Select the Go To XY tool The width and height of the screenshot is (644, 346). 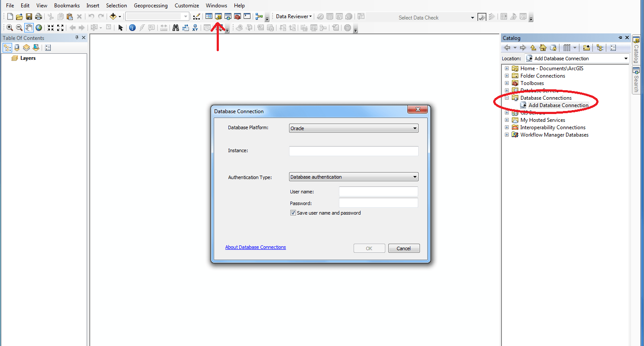click(195, 27)
